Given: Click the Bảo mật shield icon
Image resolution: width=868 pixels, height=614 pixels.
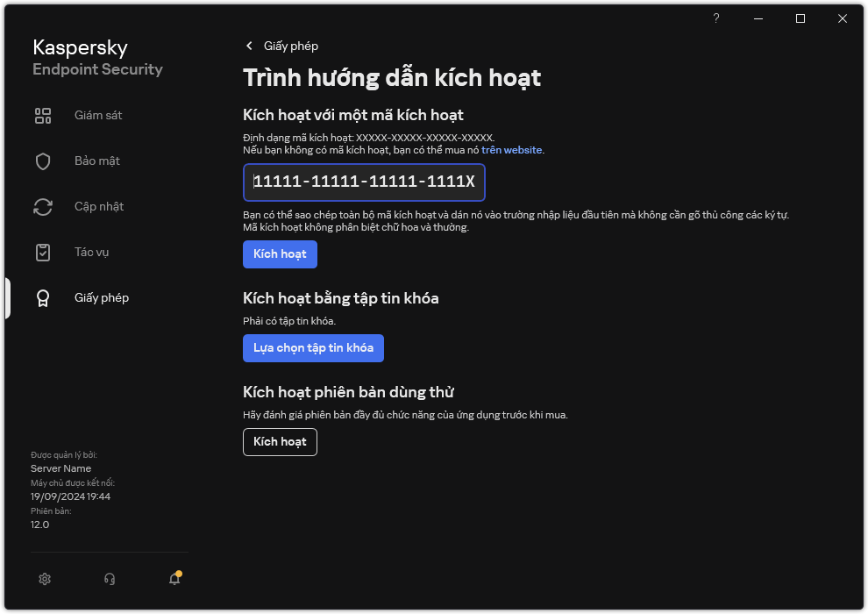Looking at the screenshot, I should coord(43,161).
